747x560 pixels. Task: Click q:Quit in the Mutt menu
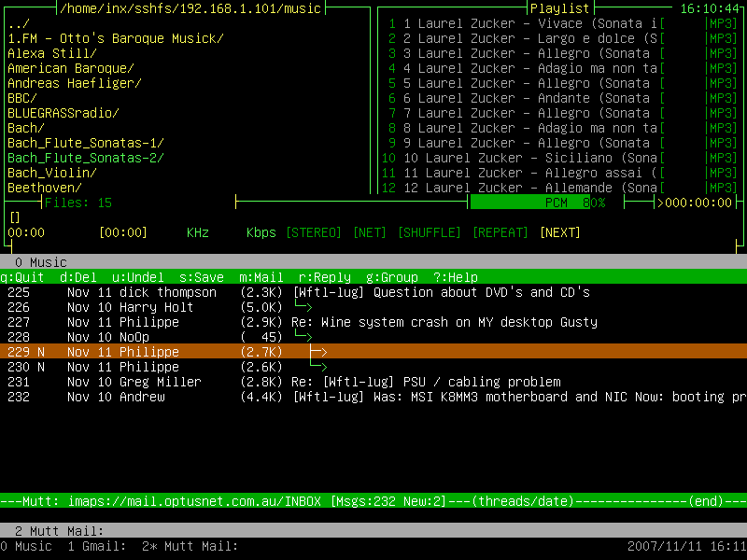tap(22, 277)
